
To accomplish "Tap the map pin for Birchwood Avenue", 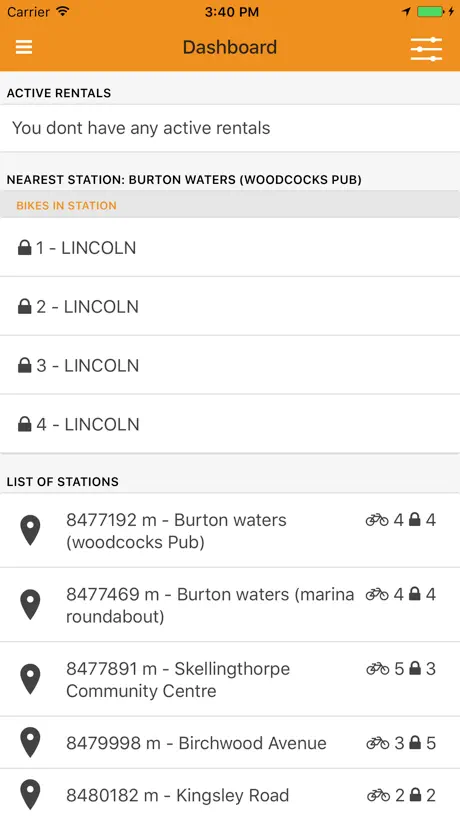I will point(30,743).
